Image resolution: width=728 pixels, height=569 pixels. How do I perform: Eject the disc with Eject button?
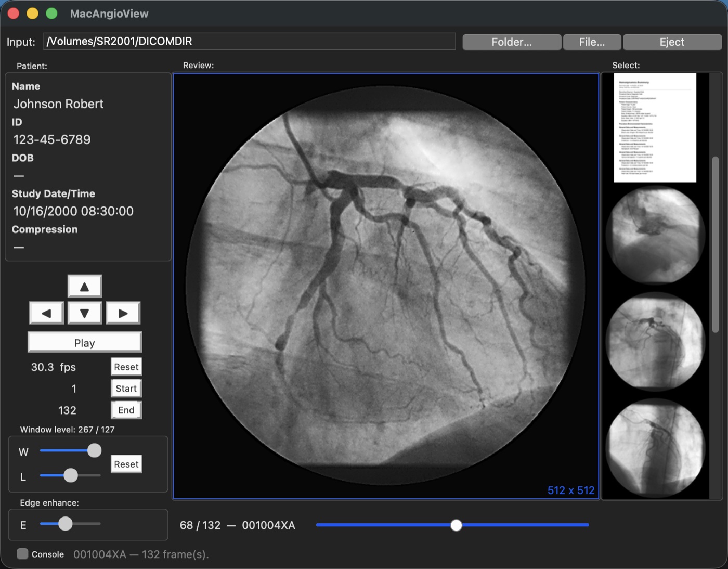tap(672, 42)
